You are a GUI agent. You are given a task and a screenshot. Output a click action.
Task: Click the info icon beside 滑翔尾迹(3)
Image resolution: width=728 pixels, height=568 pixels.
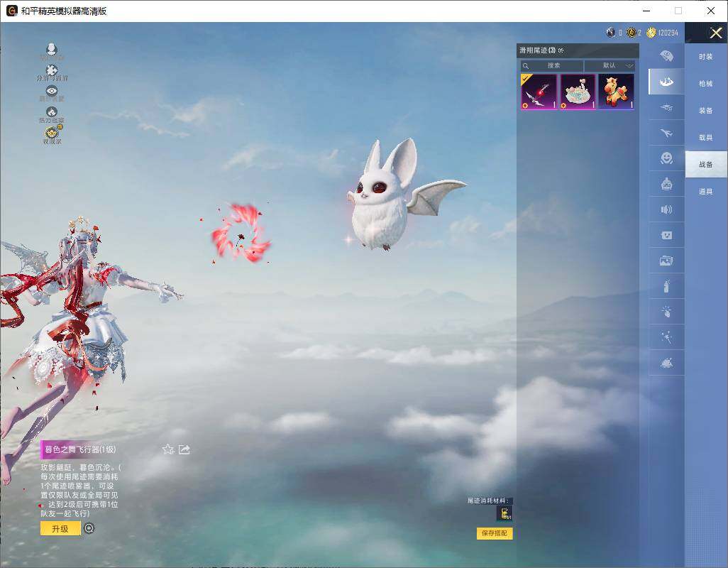click(x=561, y=50)
